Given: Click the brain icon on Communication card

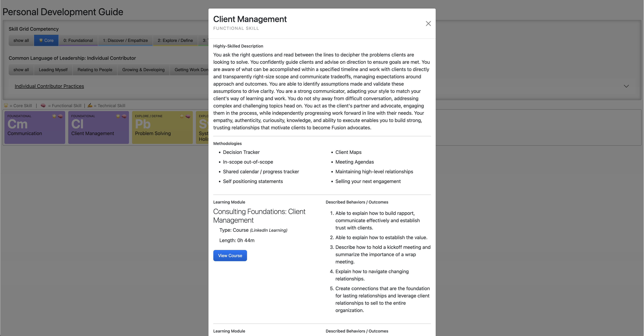Looking at the screenshot, I should click(x=60, y=116).
